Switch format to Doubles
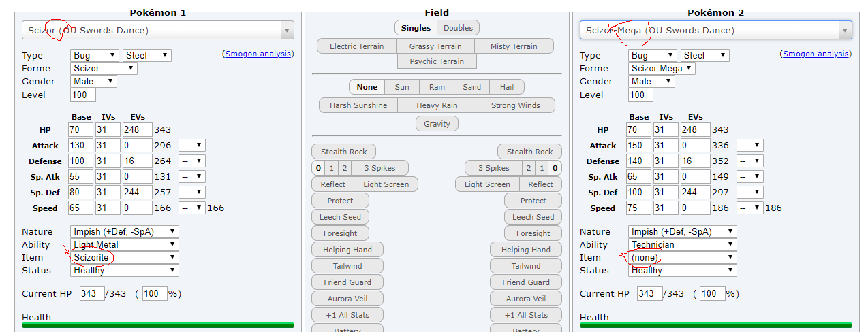 tap(458, 28)
